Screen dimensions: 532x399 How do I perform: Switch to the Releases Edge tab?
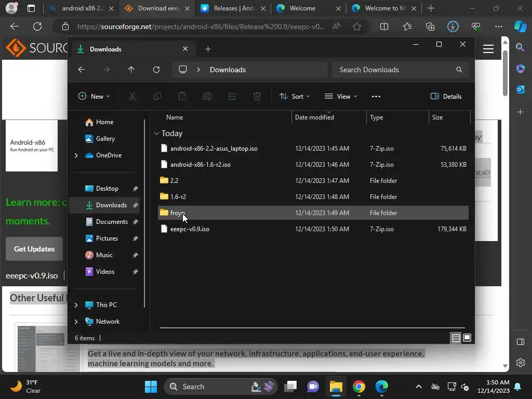[233, 8]
